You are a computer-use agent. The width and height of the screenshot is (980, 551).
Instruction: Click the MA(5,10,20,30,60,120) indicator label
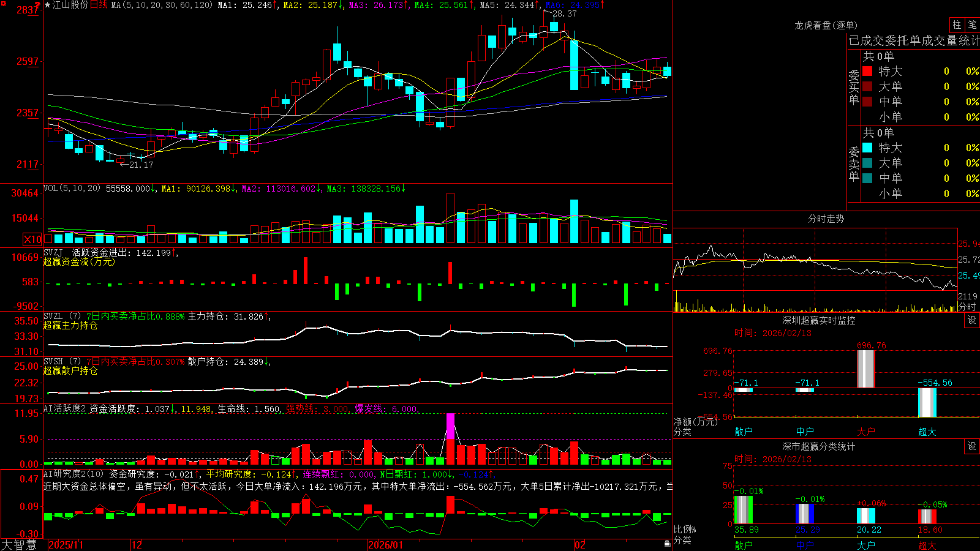pyautogui.click(x=162, y=5)
